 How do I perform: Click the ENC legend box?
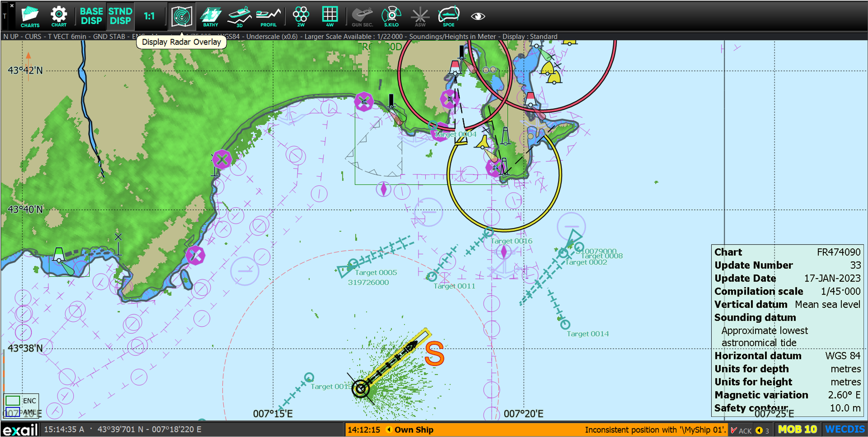click(x=13, y=401)
